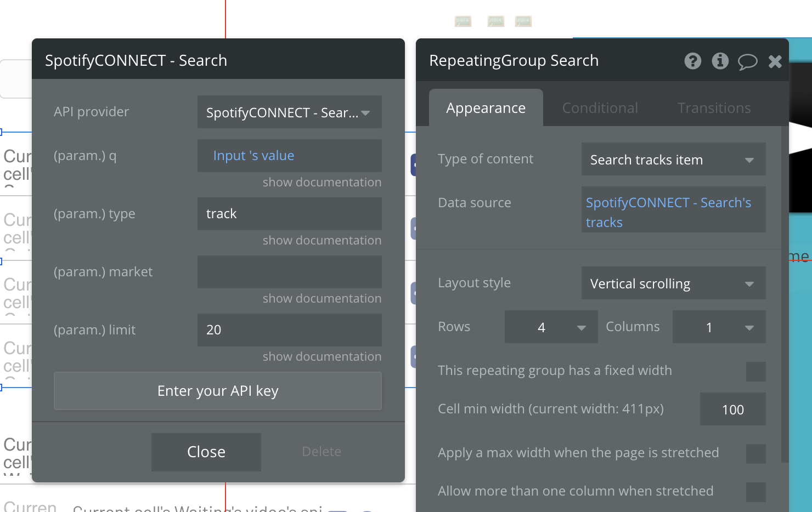Screen dimensions: 812x512
Task: Open the comment speech bubble icon
Action: [747, 62]
